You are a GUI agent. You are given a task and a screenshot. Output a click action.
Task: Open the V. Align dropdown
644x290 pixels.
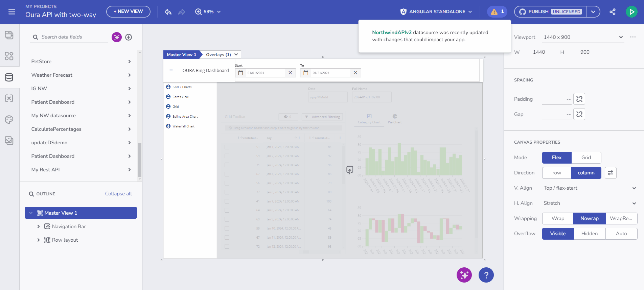(x=590, y=188)
